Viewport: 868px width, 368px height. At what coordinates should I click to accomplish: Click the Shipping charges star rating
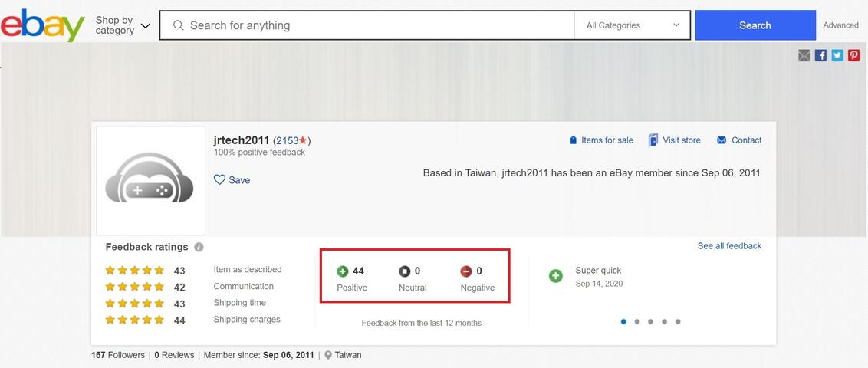pos(135,320)
